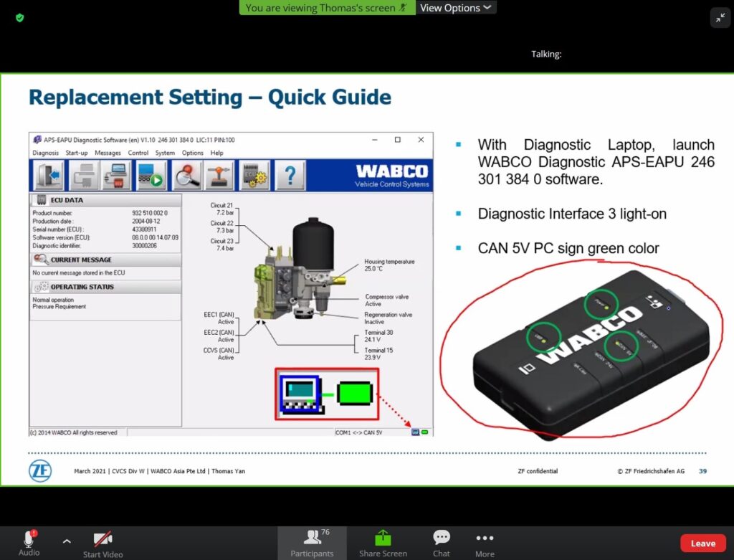The width and height of the screenshot is (734, 560).
Task: Click production date value '2004-08-12'
Action: tap(146, 221)
